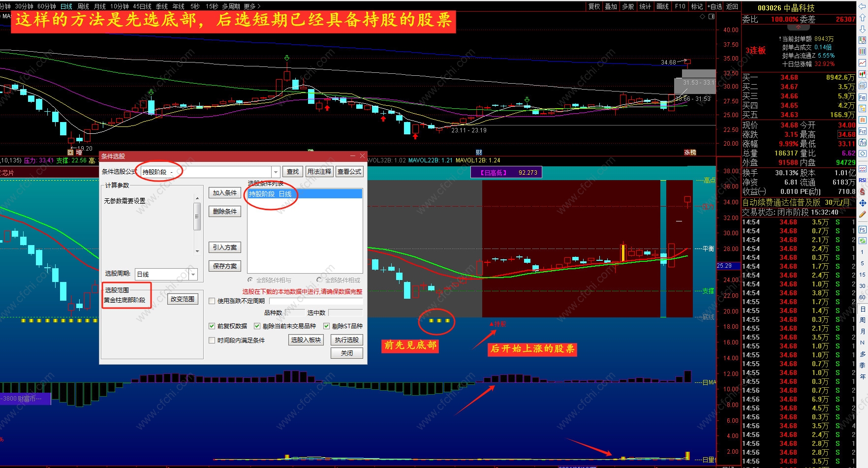This screenshot has height=468, width=868.
Task: Switch to the 30分钟 timeframe tab
Action: [24, 6]
